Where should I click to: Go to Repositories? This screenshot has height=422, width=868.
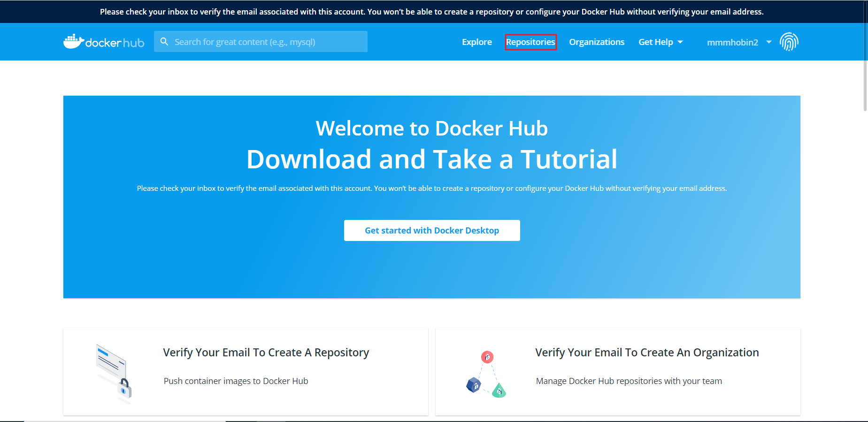[x=530, y=42]
